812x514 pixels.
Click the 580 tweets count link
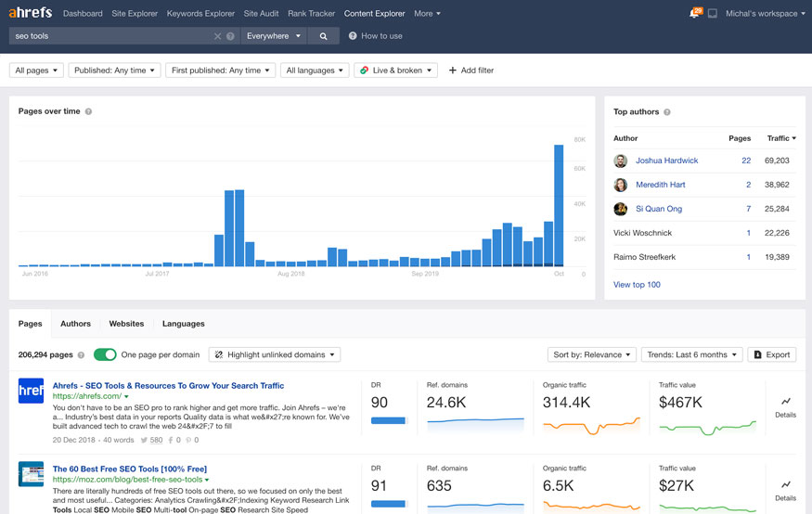[x=156, y=440]
